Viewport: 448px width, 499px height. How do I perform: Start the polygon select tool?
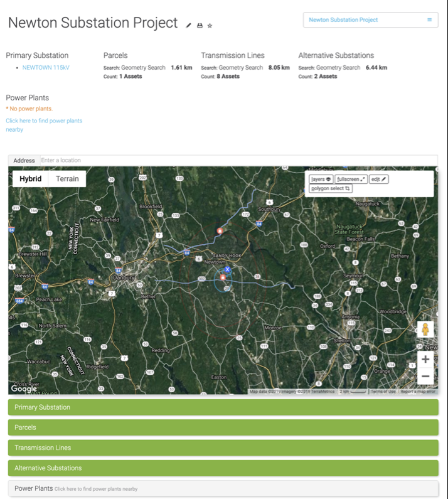[x=331, y=188]
